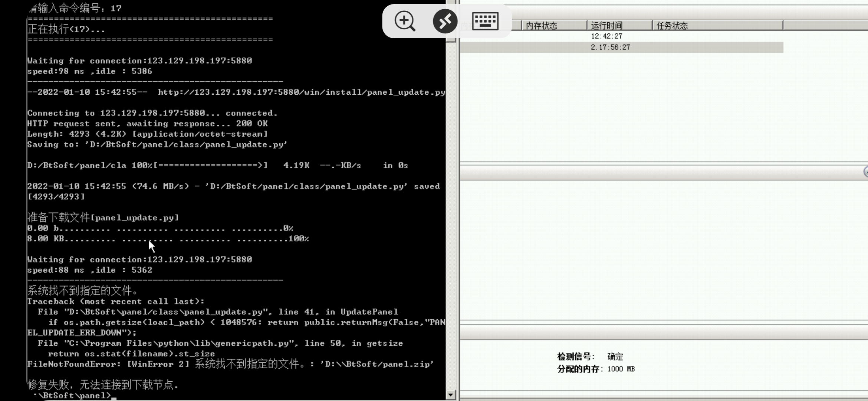868x401 pixels.
Task: Click the zoom magnifier icon
Action: coord(405,21)
